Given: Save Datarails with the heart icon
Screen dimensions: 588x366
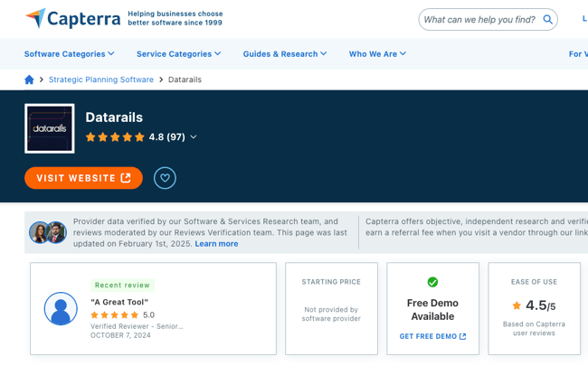Looking at the screenshot, I should (x=165, y=178).
